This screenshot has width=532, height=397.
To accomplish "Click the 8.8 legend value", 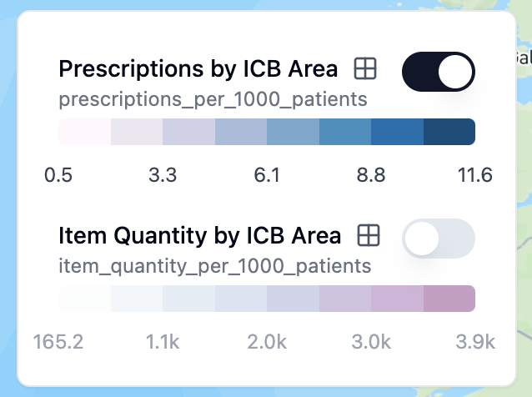I will [x=370, y=175].
